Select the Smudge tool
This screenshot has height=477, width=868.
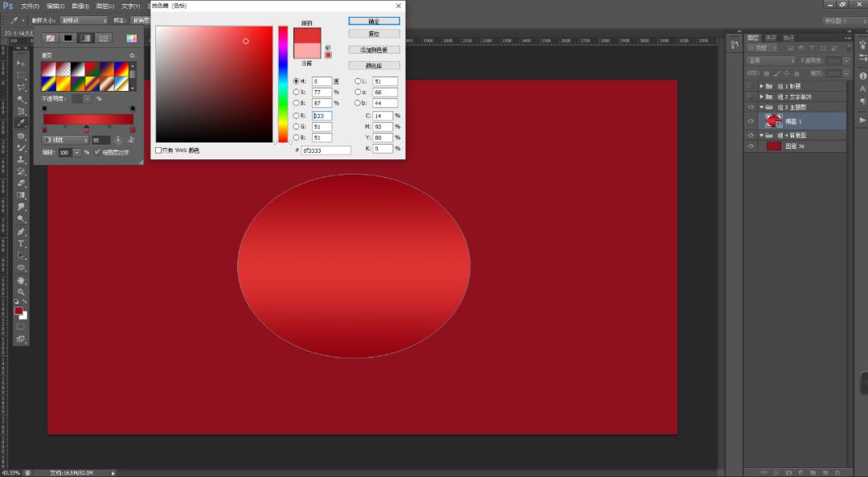tap(21, 207)
